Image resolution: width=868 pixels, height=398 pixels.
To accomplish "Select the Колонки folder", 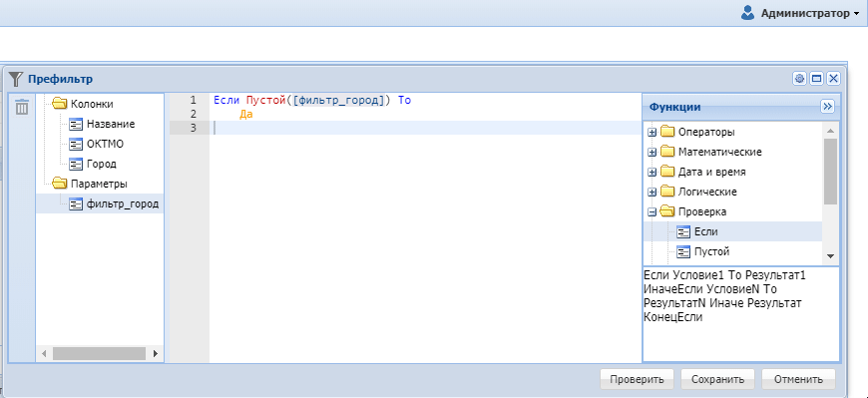I will point(92,104).
